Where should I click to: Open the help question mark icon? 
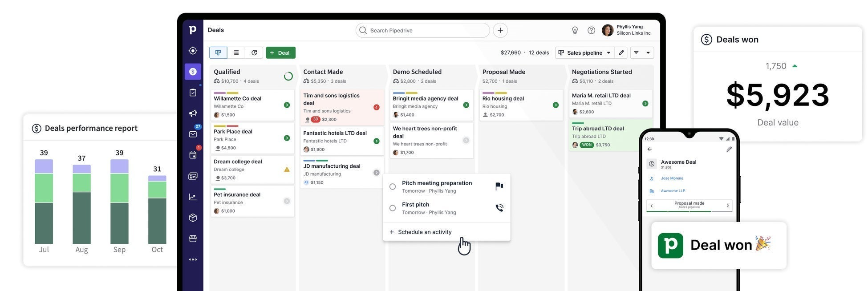(591, 30)
